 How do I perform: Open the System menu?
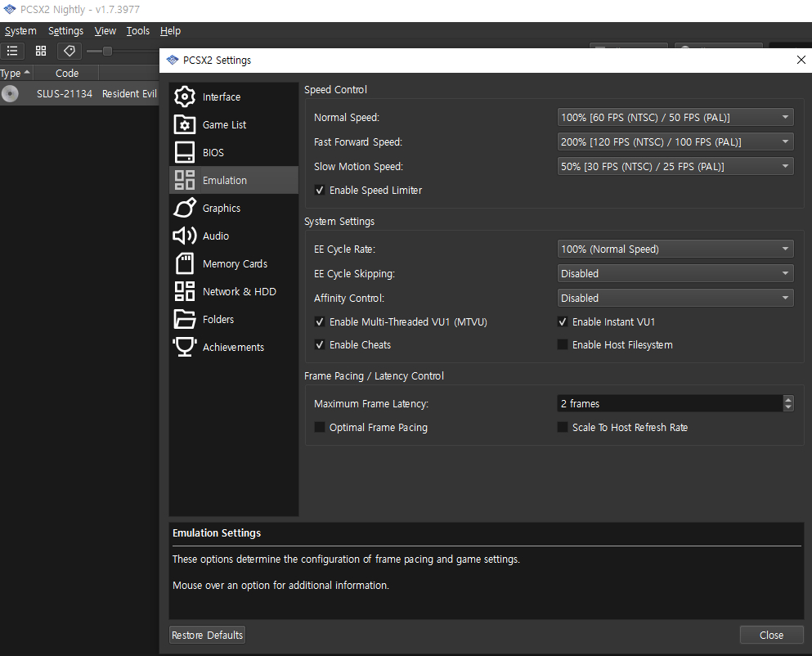[20, 30]
